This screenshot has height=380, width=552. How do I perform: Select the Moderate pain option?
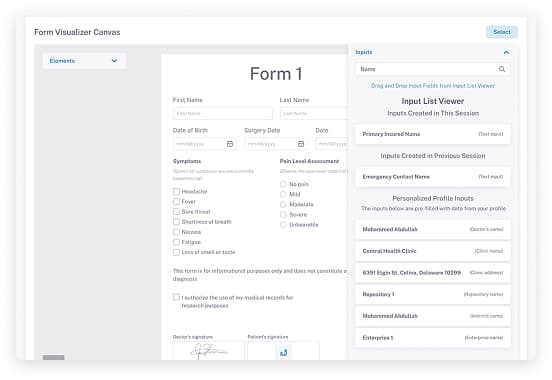[283, 205]
